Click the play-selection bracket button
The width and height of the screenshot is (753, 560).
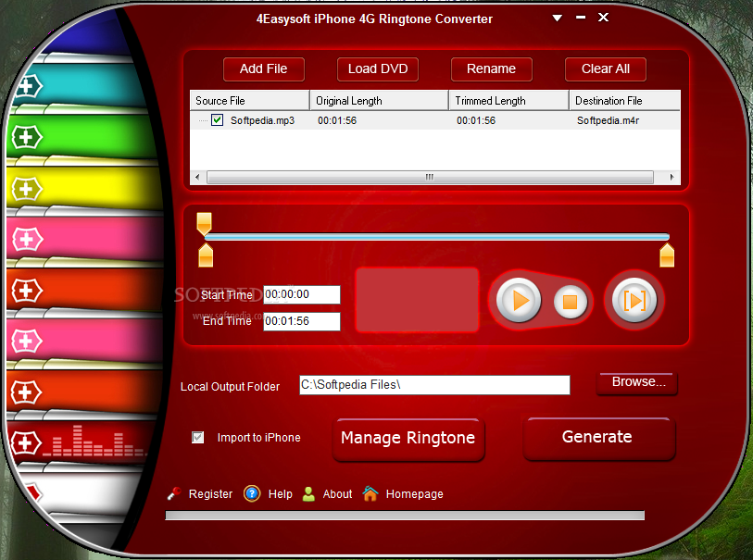coord(634,301)
